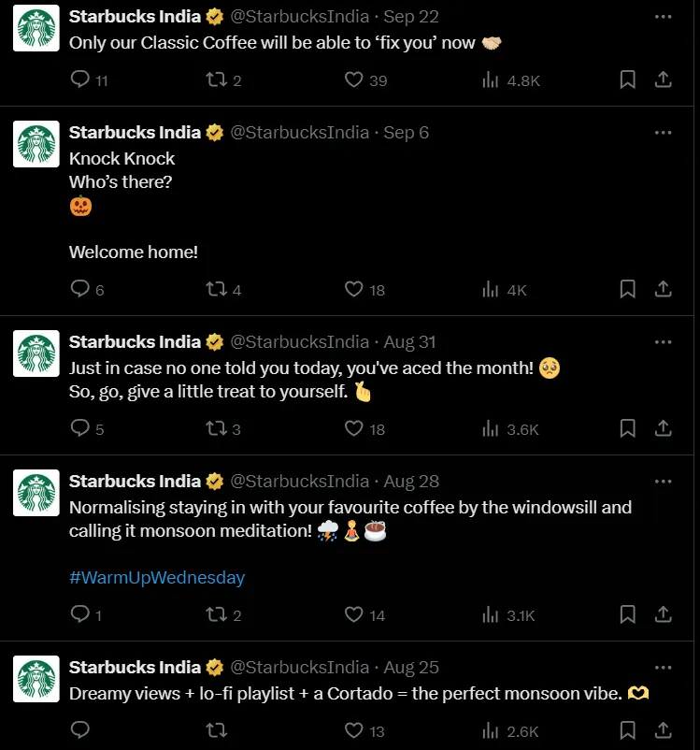Open more options for the Sep 22 tweet

(x=663, y=17)
